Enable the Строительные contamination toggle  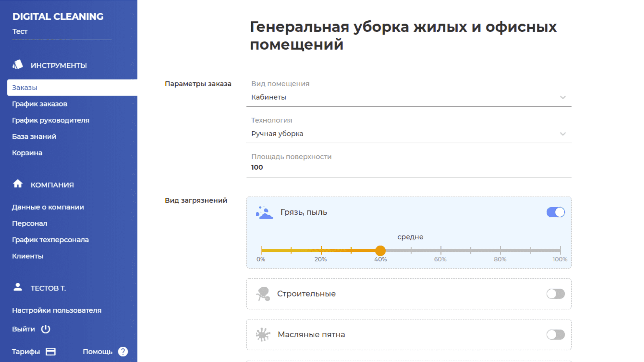[x=555, y=294]
